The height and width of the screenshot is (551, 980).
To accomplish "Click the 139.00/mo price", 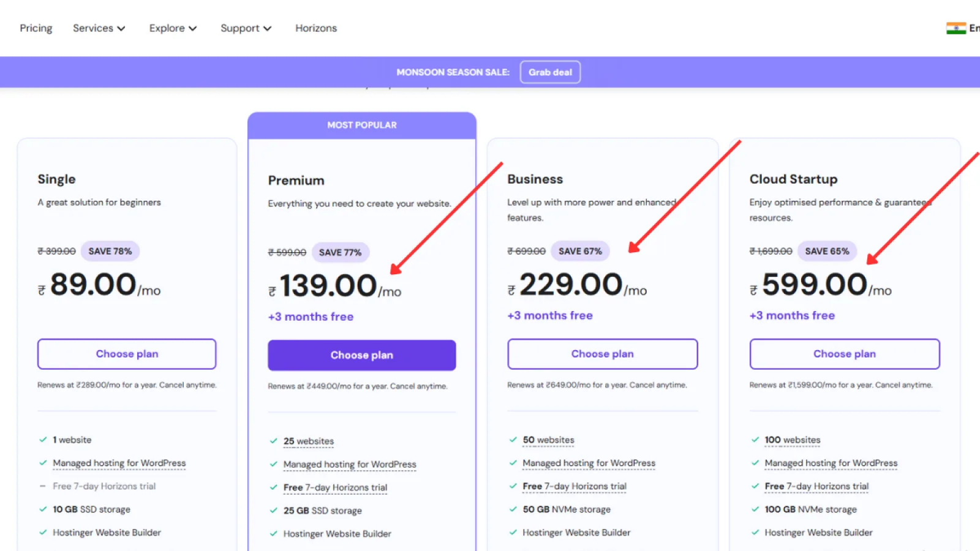I will [x=334, y=287].
